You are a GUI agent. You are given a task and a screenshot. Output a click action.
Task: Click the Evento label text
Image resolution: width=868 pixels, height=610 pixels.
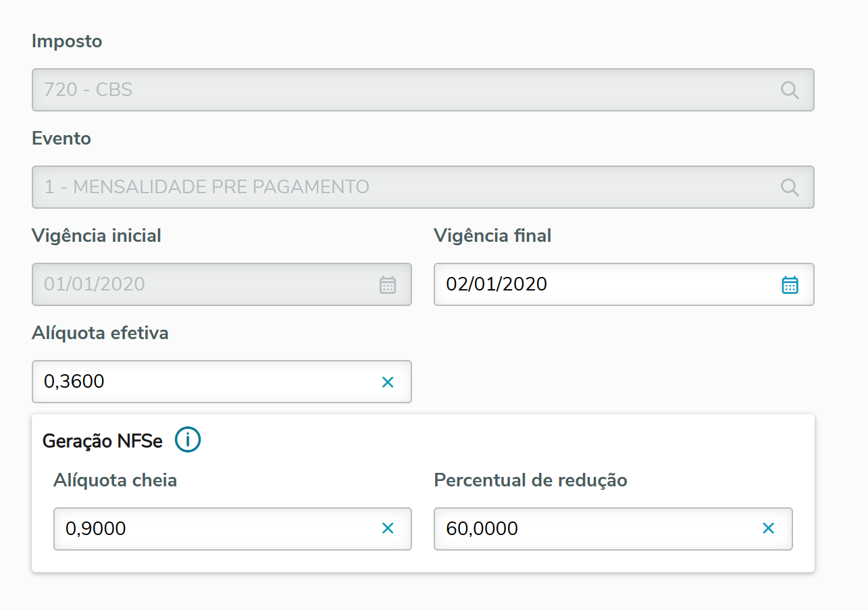[x=61, y=138]
